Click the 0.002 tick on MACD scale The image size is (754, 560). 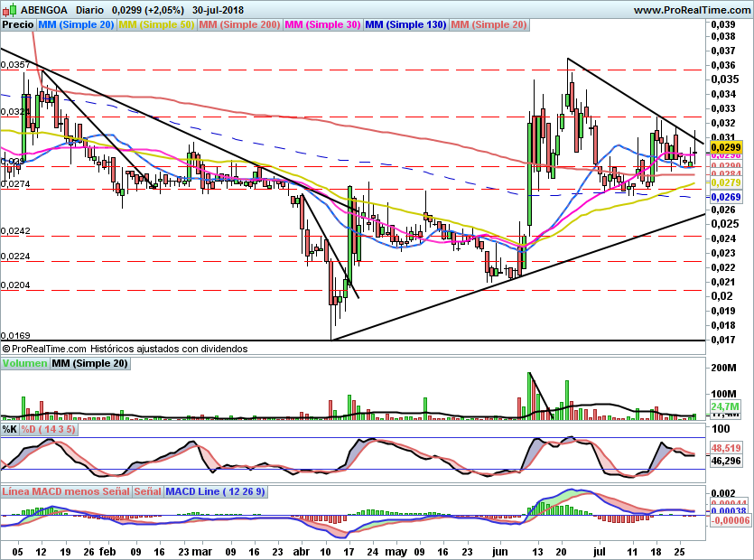(x=722, y=493)
